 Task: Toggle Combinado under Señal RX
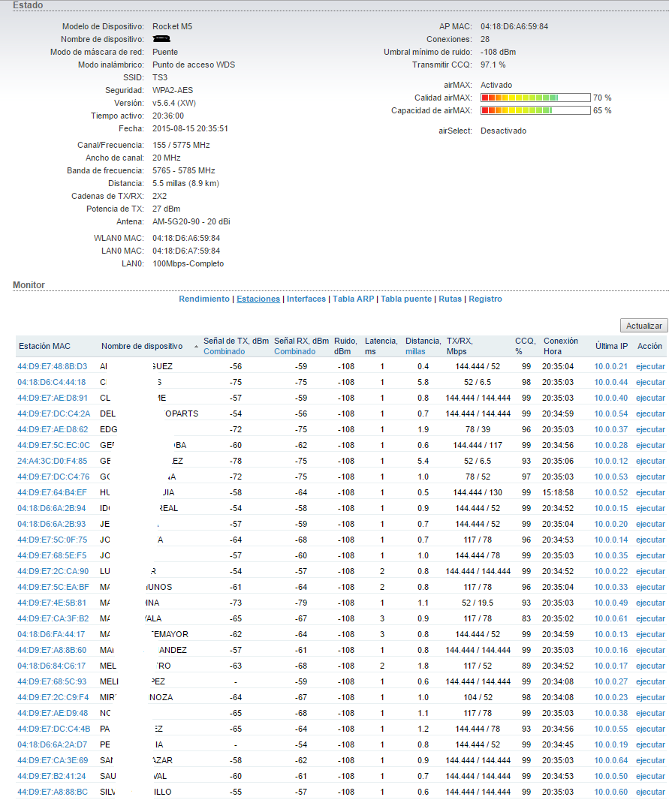[x=294, y=351]
